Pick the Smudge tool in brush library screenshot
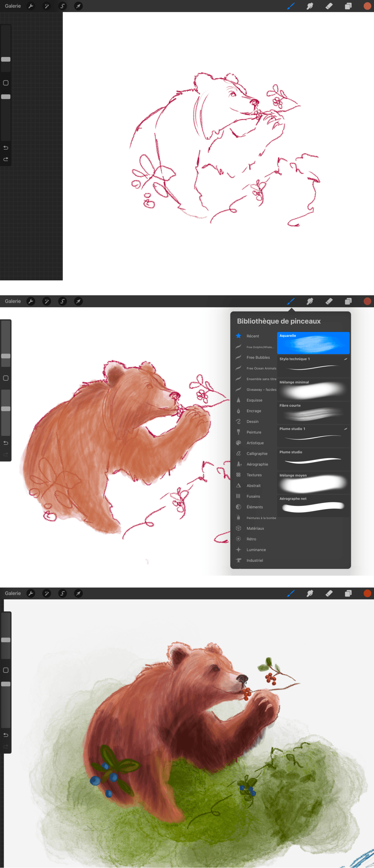Screen dimensions: 374x868 [x=310, y=301]
